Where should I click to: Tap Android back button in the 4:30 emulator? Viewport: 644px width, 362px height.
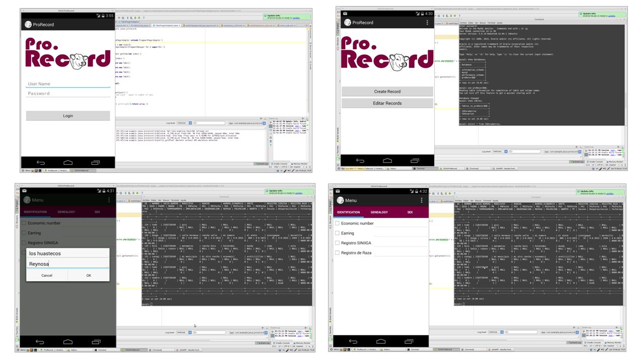click(360, 161)
